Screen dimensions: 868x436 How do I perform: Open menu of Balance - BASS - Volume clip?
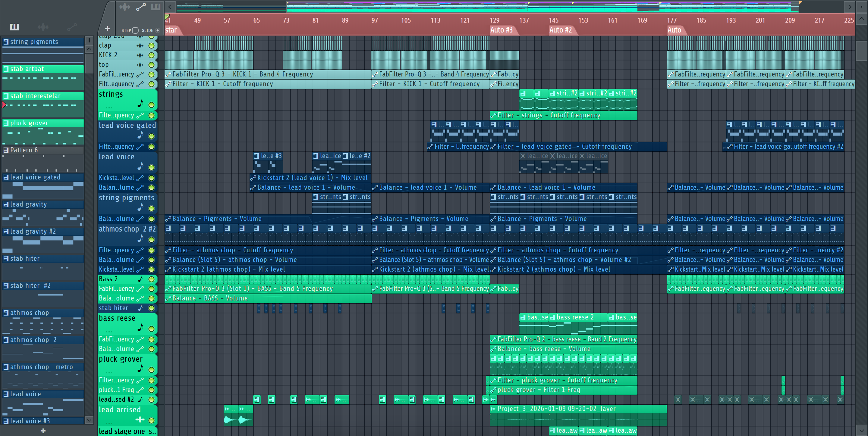pos(168,298)
